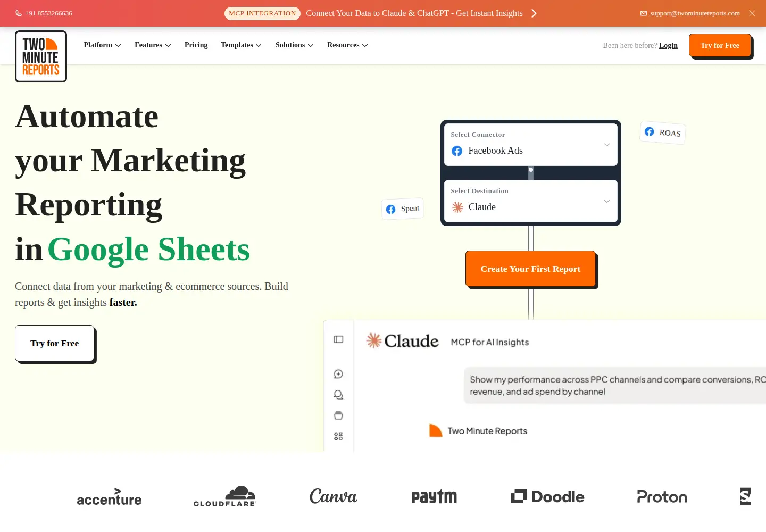Click the Accenture logo
The image size is (766, 532).
(109, 497)
